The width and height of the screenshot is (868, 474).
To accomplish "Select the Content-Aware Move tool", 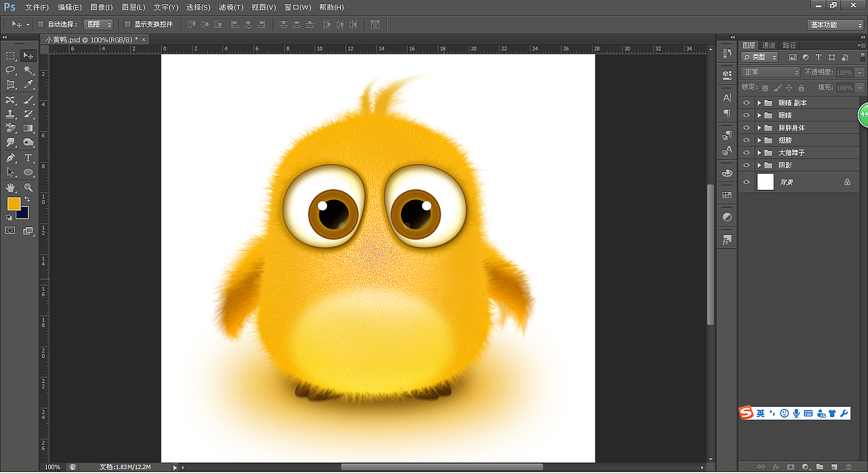I will (x=11, y=100).
